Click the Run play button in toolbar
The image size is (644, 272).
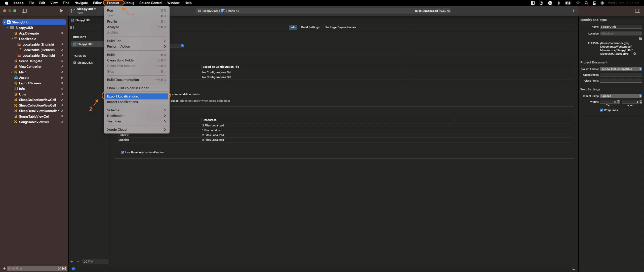(61, 11)
